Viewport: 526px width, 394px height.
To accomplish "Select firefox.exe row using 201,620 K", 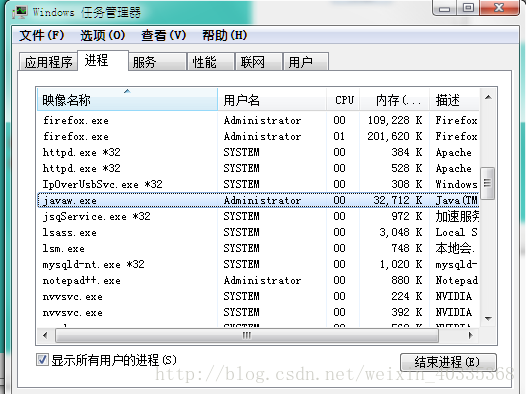I will [x=258, y=136].
